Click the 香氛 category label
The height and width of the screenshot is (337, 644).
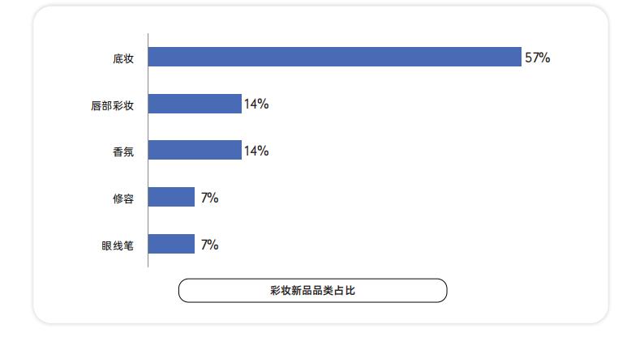123,151
